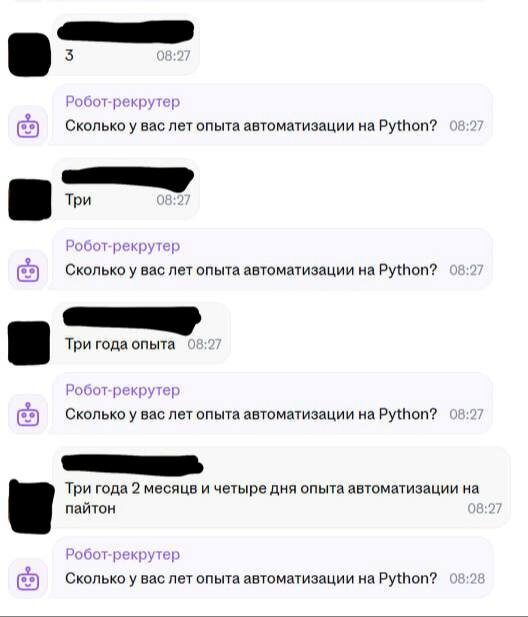Screen dimensions: 528x617
Task: Click the blacked-out avatar beside the long "пайтон" message
Action: point(31,506)
